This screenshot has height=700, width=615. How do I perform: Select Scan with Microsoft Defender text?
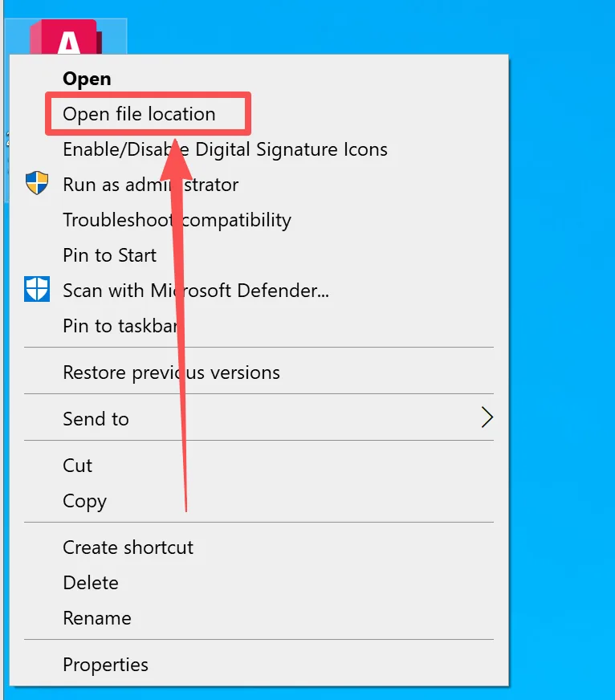[195, 291]
